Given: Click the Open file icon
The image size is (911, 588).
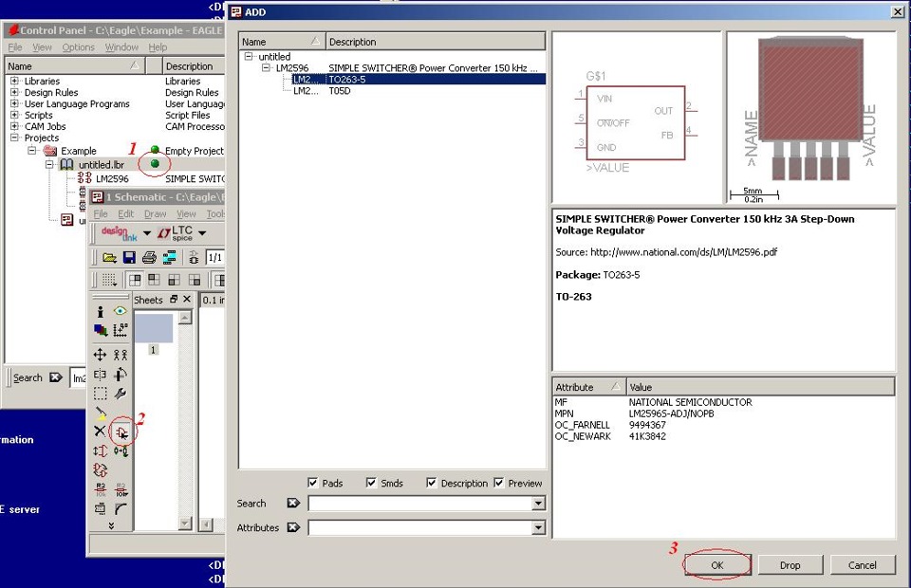Looking at the screenshot, I should 109,257.
